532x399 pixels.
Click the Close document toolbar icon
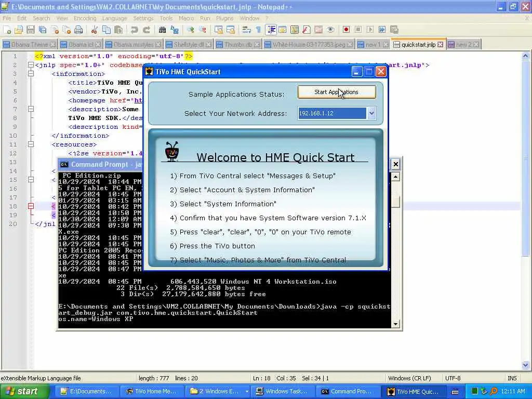55,30
